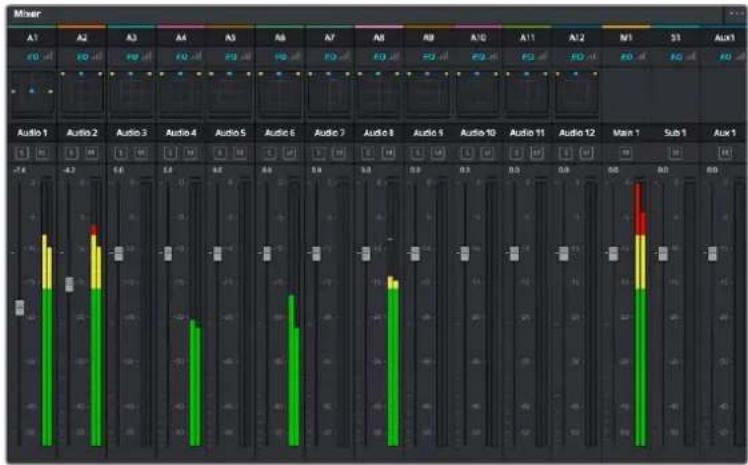Solo the Audio 9 track
Screen dimensions: 748x465
[418, 153]
